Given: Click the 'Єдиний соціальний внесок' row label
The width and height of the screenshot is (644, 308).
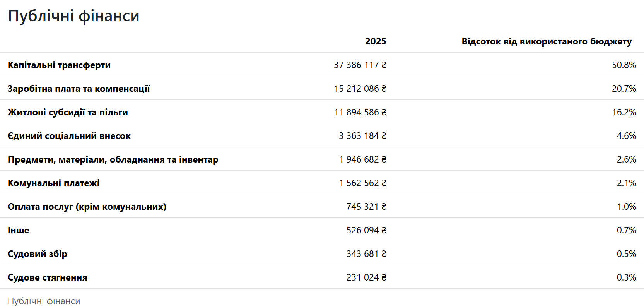Looking at the screenshot, I should coord(69,136).
